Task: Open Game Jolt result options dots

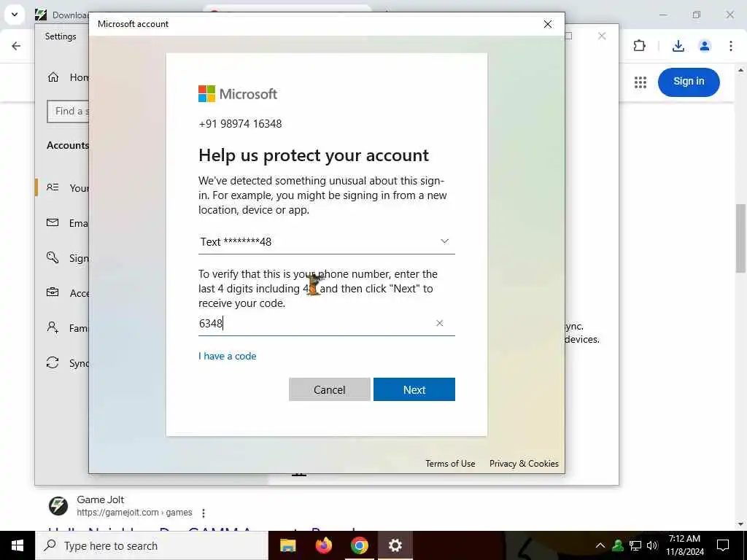Action: coord(204,513)
